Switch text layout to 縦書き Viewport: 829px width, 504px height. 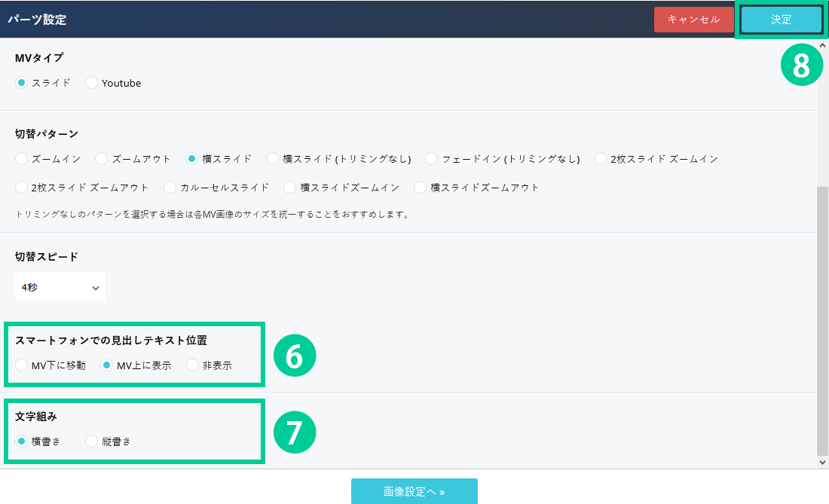(92, 441)
